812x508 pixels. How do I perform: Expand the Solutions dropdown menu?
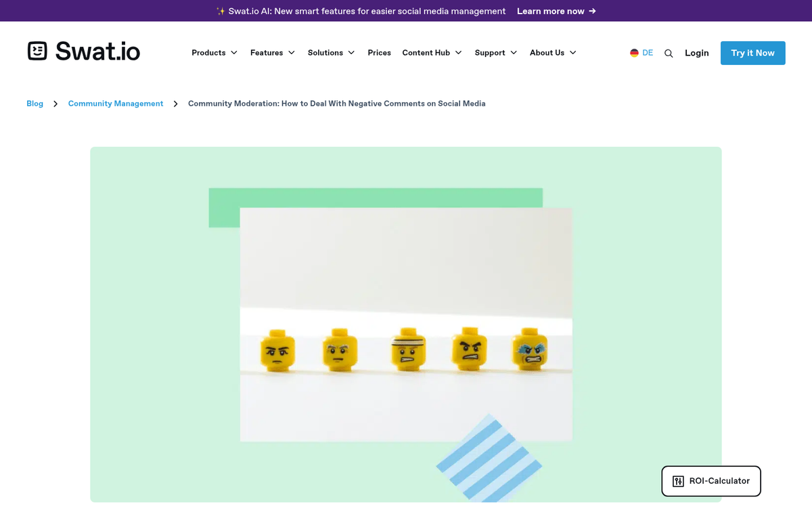click(x=331, y=53)
